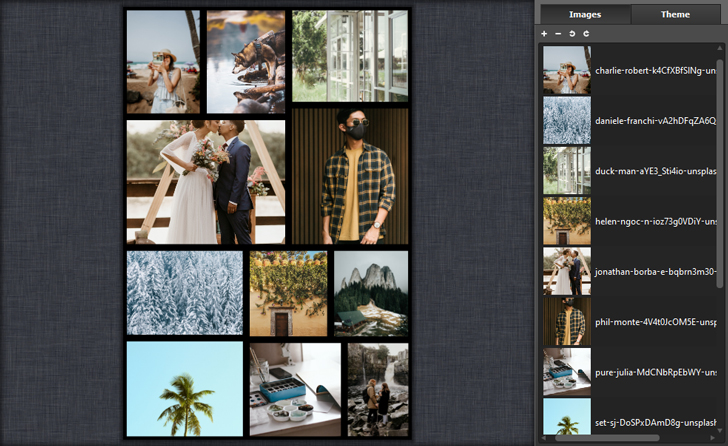Choose pure-julia image list item
Image resolution: width=728 pixels, height=446 pixels.
click(630, 372)
